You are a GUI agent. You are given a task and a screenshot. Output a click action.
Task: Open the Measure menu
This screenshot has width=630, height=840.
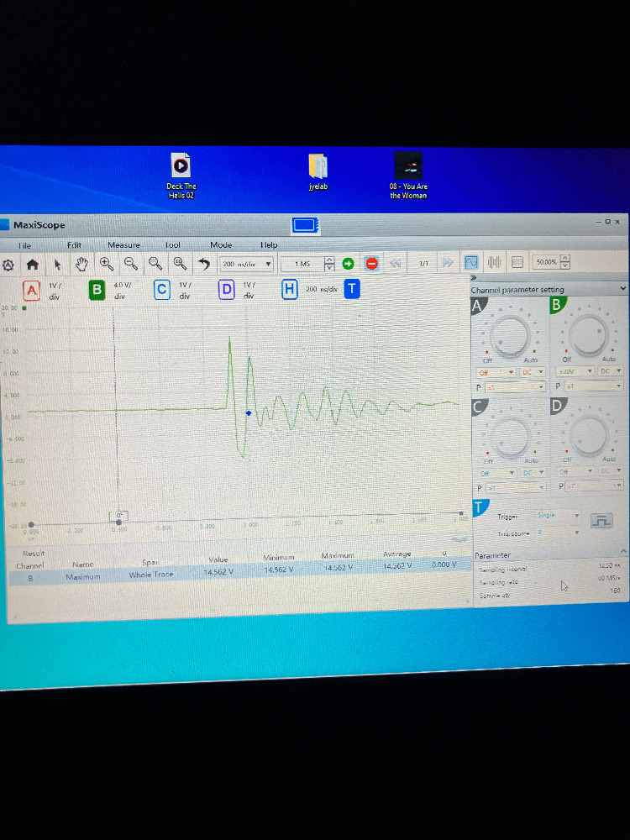(x=123, y=245)
